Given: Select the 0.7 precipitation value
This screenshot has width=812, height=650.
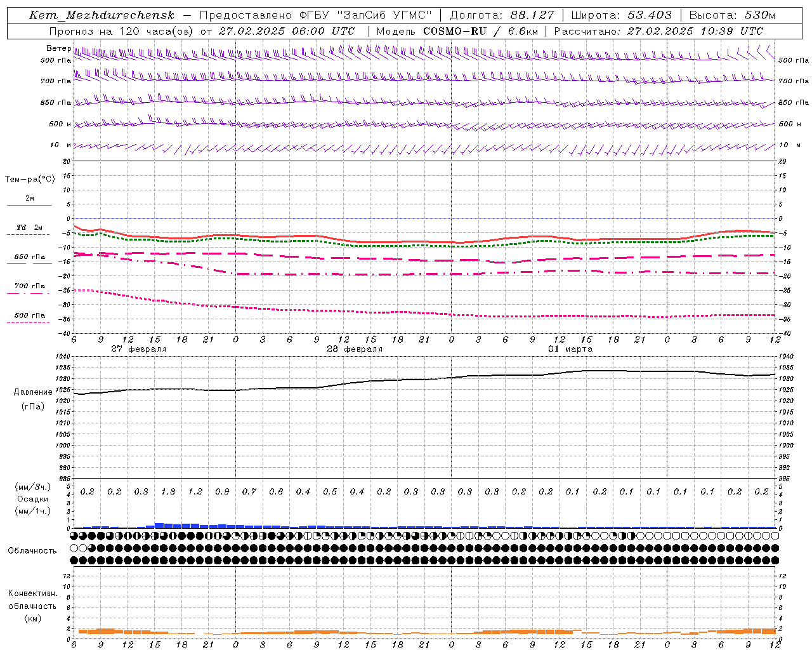Looking at the screenshot, I should coord(249,492).
